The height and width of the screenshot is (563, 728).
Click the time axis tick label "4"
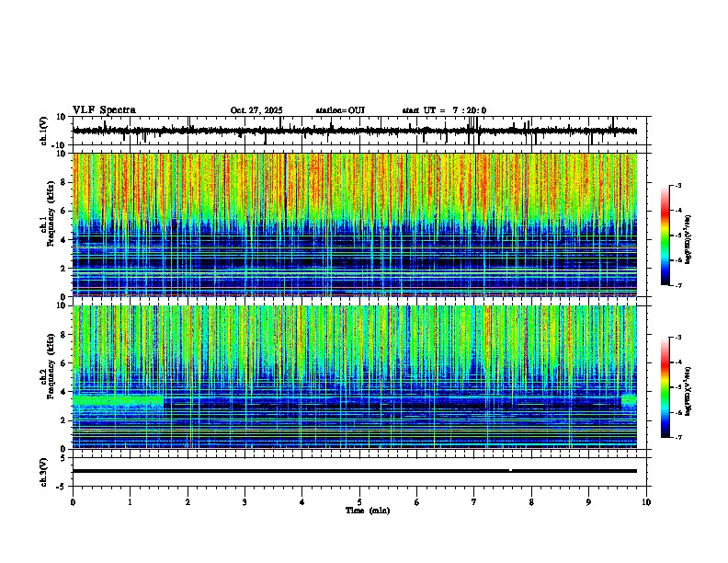pos(301,502)
